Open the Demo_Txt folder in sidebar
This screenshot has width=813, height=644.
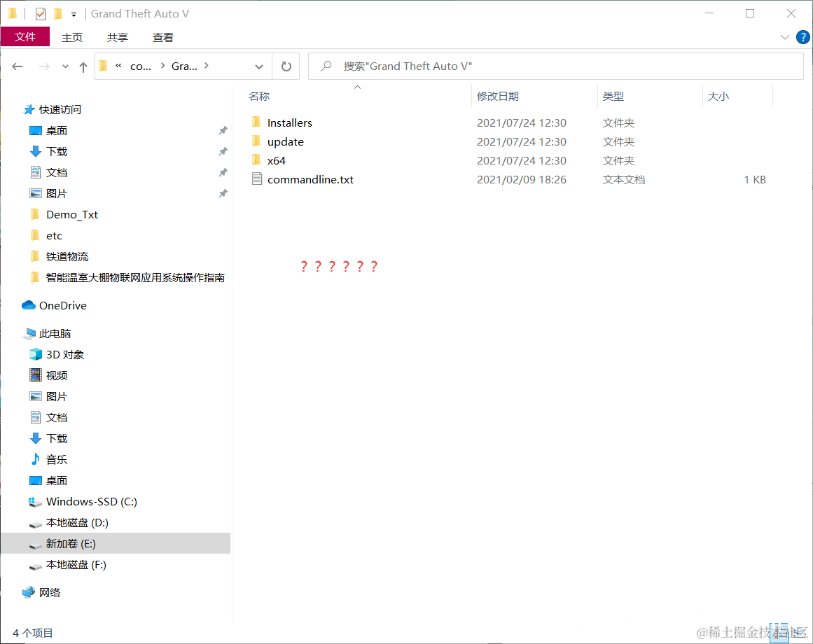point(72,214)
